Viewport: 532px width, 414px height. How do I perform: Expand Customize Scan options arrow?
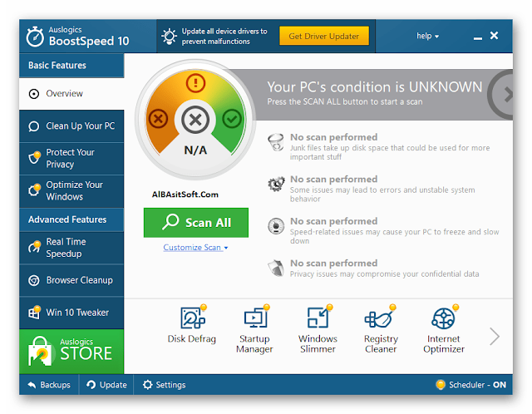click(x=226, y=248)
